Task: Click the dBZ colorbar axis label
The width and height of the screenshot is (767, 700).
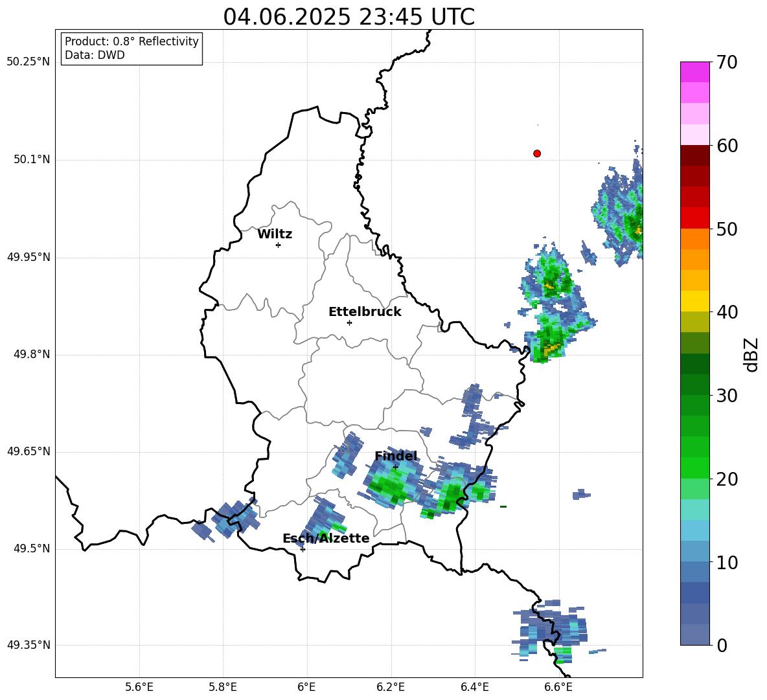Action: (751, 355)
